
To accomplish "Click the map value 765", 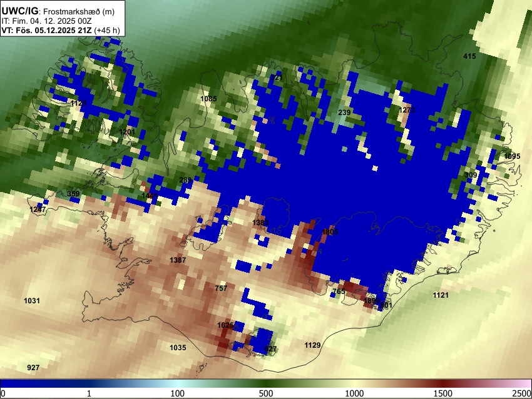I will tap(339, 291).
